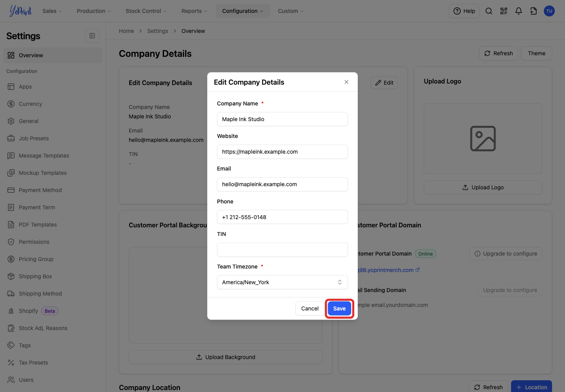Click the Website input field

click(282, 152)
